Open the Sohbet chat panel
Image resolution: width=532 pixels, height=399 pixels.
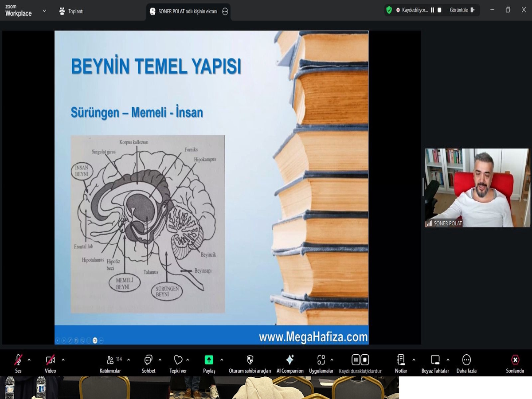click(149, 360)
